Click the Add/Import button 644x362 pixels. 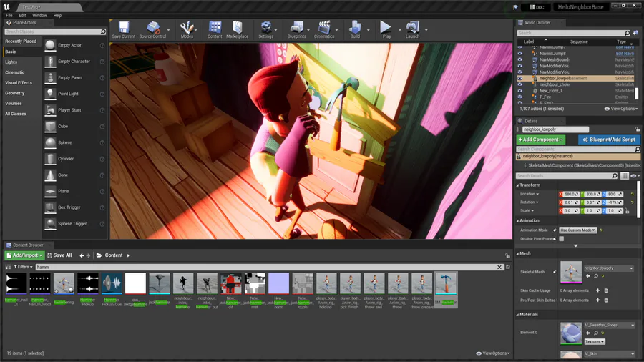[x=24, y=255]
